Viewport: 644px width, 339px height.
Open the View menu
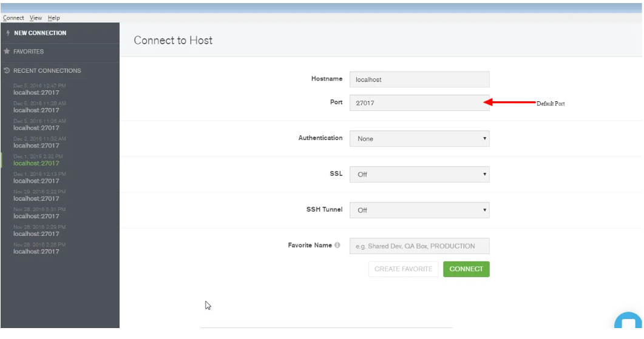[36, 18]
